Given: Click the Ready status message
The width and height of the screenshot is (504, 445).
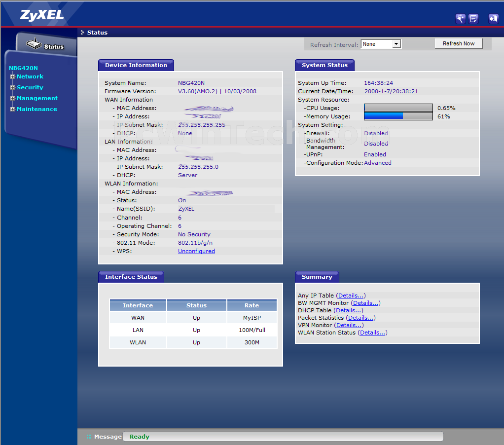Looking at the screenshot, I should pos(140,437).
